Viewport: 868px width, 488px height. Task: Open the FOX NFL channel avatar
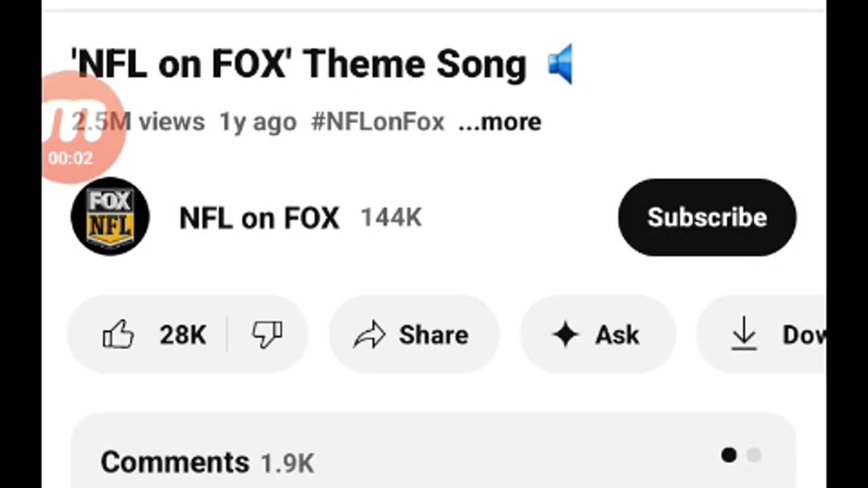coord(110,217)
